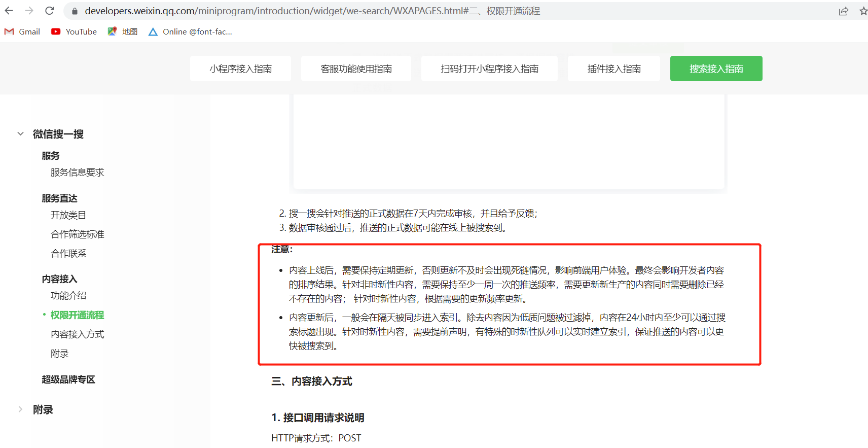The image size is (868, 448).
Task: Click the bullet beginning 内容上线后
Action: coord(507,285)
